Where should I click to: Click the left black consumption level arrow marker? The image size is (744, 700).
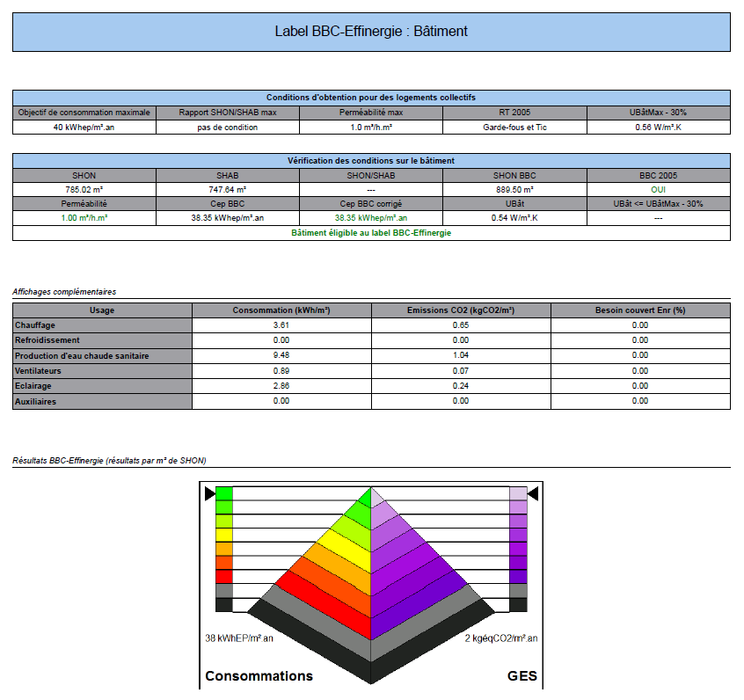click(210, 493)
